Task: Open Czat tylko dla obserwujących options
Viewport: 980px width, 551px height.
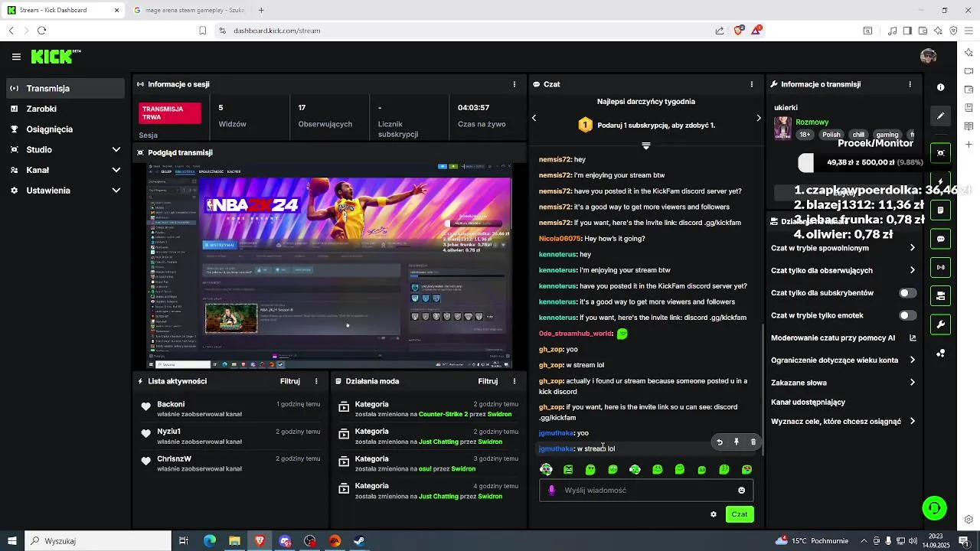Action: click(844, 270)
